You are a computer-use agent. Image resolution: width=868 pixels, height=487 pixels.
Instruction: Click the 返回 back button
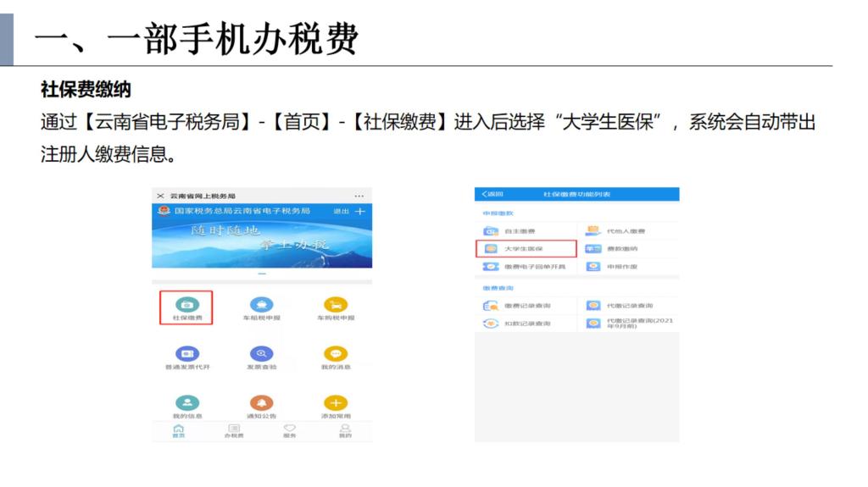tap(490, 195)
